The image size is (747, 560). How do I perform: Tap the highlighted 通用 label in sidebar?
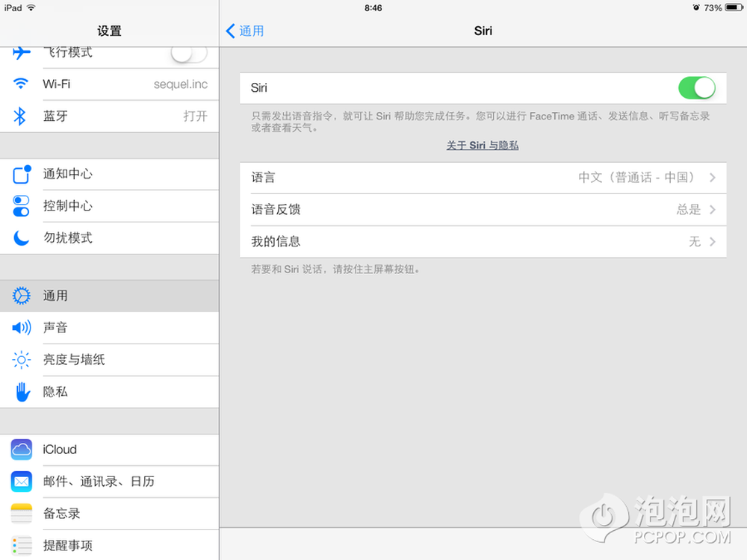[55, 296]
